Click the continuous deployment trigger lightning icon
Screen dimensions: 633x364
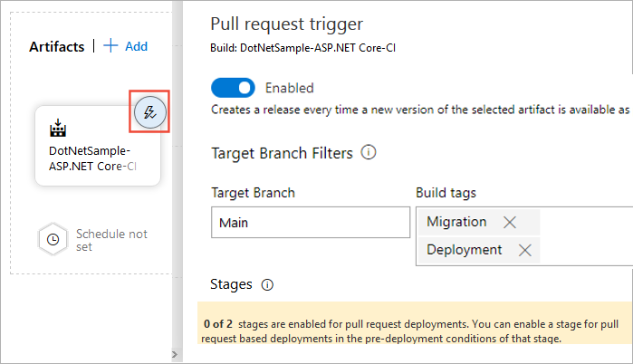149,113
